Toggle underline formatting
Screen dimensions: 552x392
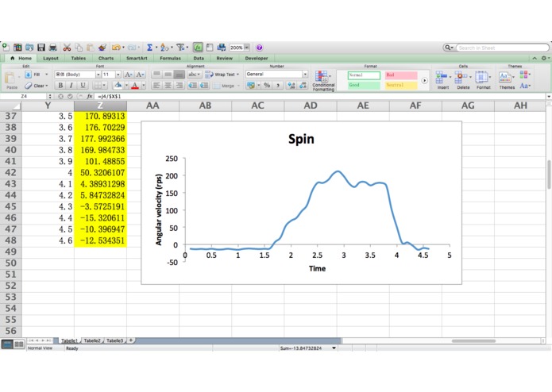pos(83,85)
